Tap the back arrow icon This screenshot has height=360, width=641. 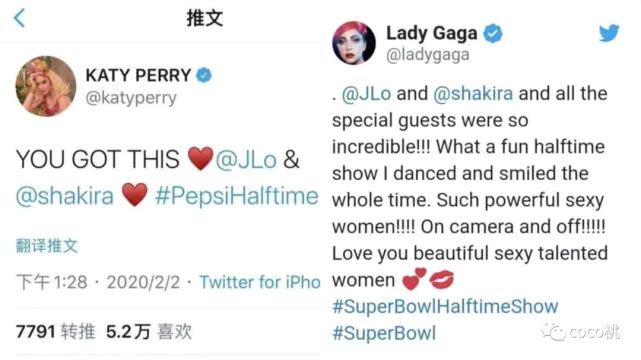click(x=19, y=18)
